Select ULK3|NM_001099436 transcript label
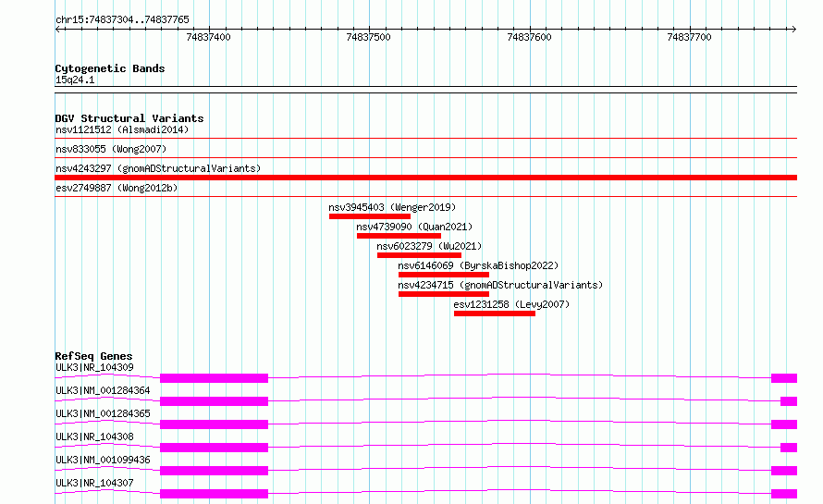 pyautogui.click(x=103, y=460)
